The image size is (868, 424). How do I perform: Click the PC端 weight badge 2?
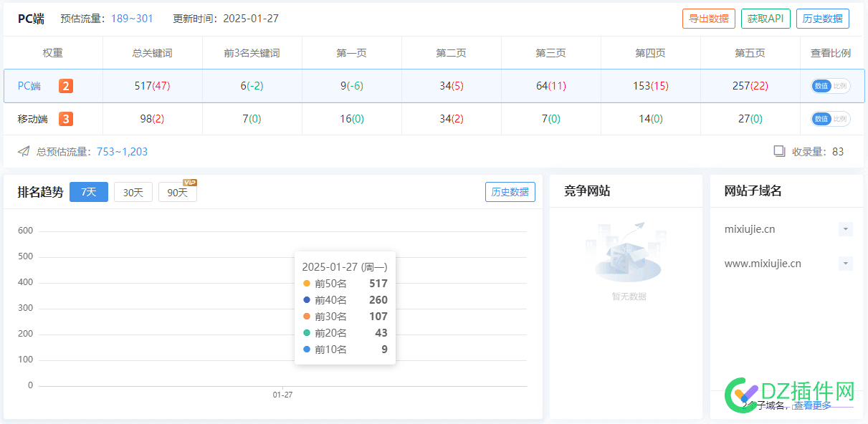click(66, 86)
